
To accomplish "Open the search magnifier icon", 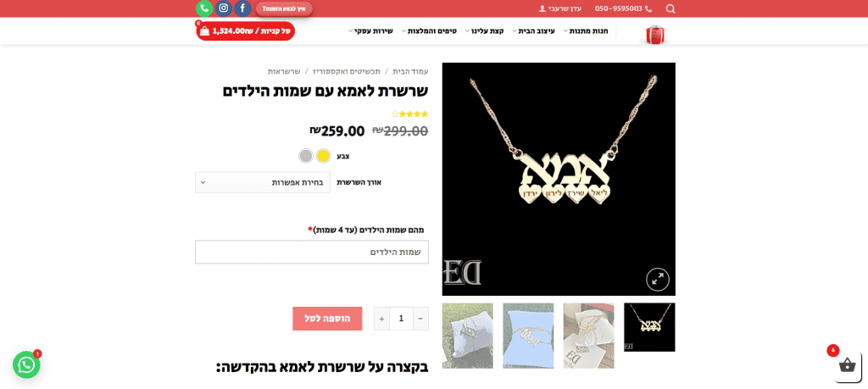I will point(670,8).
